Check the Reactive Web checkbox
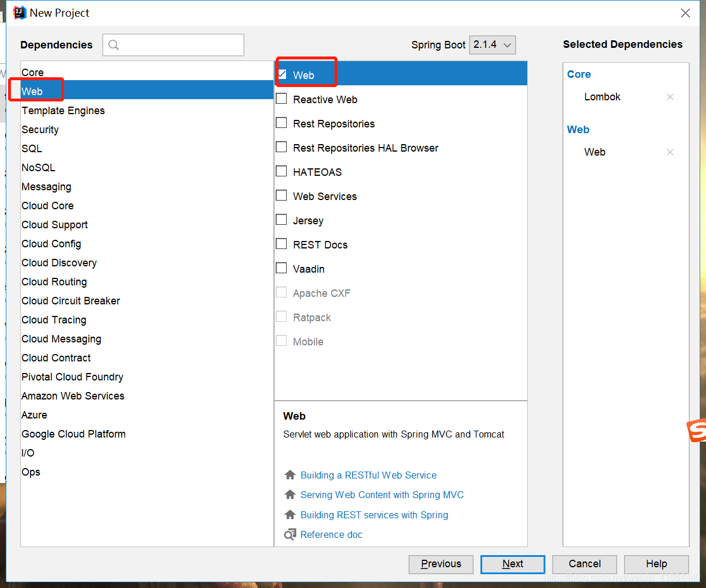This screenshot has height=588, width=706. [x=281, y=99]
